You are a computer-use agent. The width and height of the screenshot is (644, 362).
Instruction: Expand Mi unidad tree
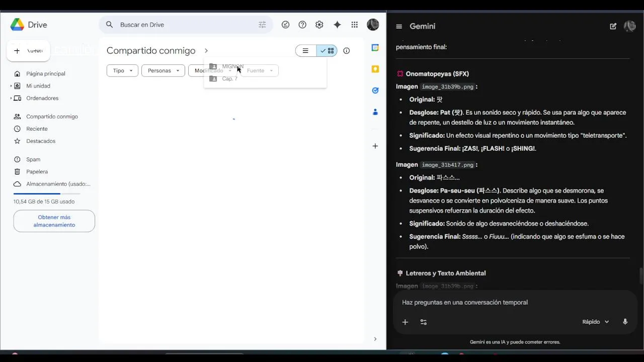11,86
